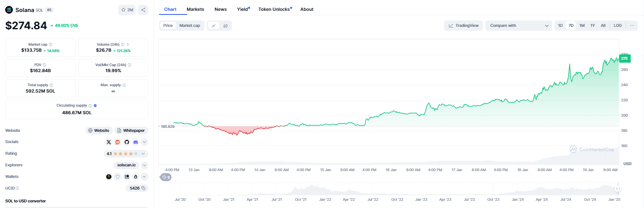
Task: Open Solana's GitHub social link
Action: (x=127, y=142)
